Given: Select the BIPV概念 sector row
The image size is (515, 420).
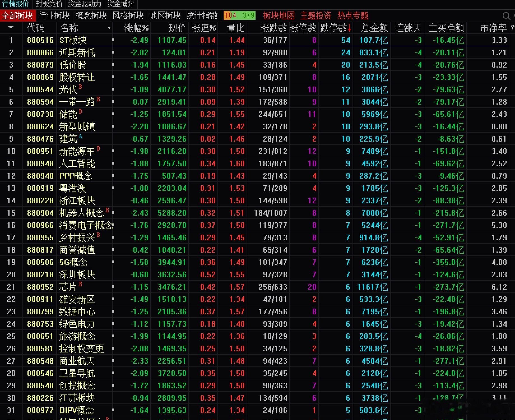Looking at the screenshot, I should click(257, 410).
